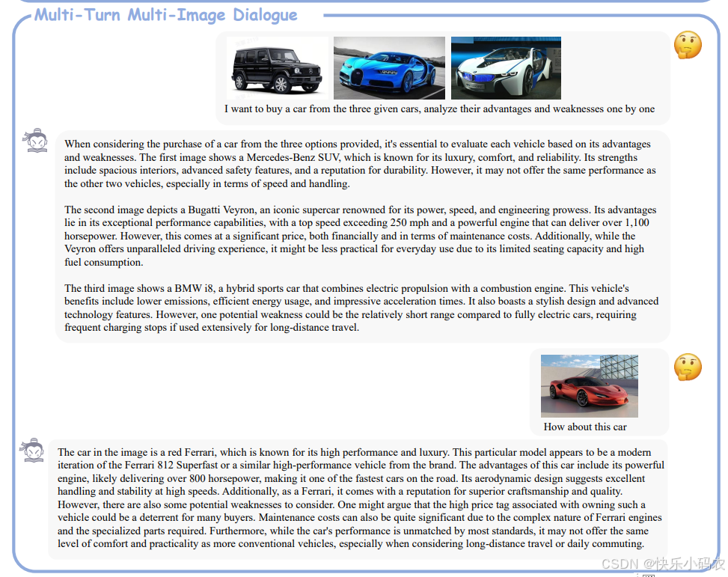Click the red Ferrari car thumbnail
The width and height of the screenshot is (728, 577).
589,385
